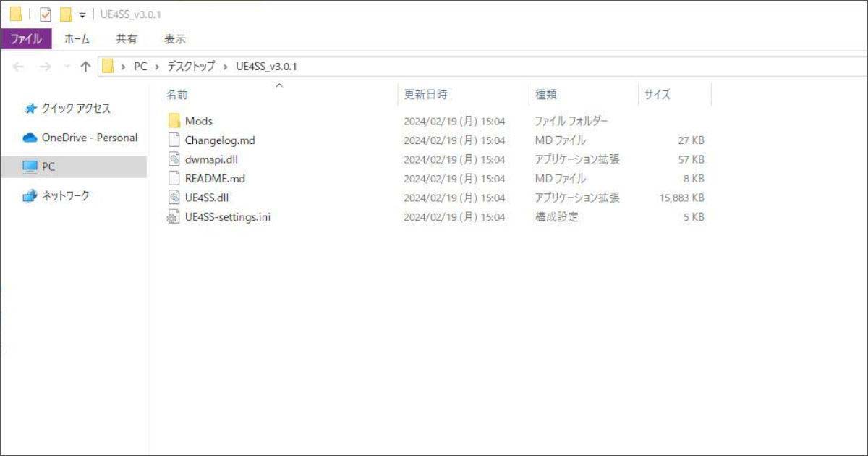Select the dwmapi.dll file name
This screenshot has height=456, width=868.
(x=211, y=159)
